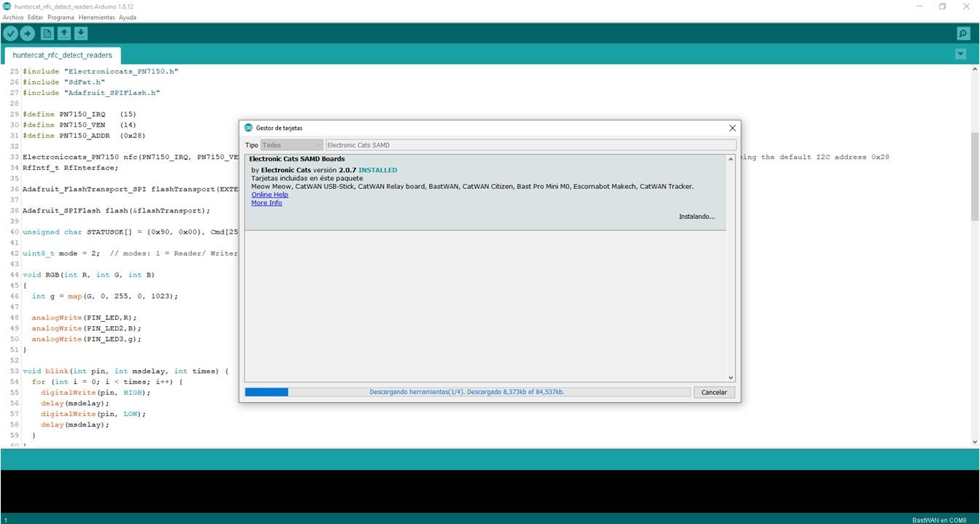This screenshot has width=980, height=524.
Task: Click scroll-down arrow in board list
Action: point(731,377)
